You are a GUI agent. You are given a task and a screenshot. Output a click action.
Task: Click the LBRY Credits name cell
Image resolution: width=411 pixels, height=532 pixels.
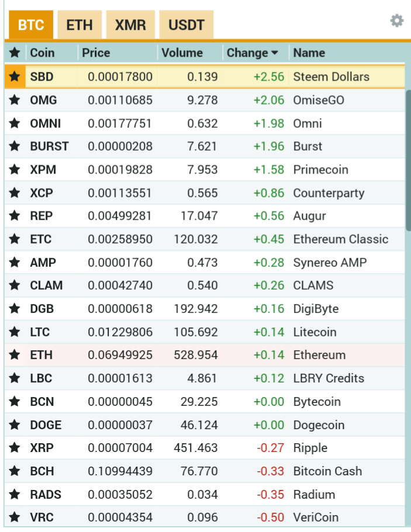[329, 378]
